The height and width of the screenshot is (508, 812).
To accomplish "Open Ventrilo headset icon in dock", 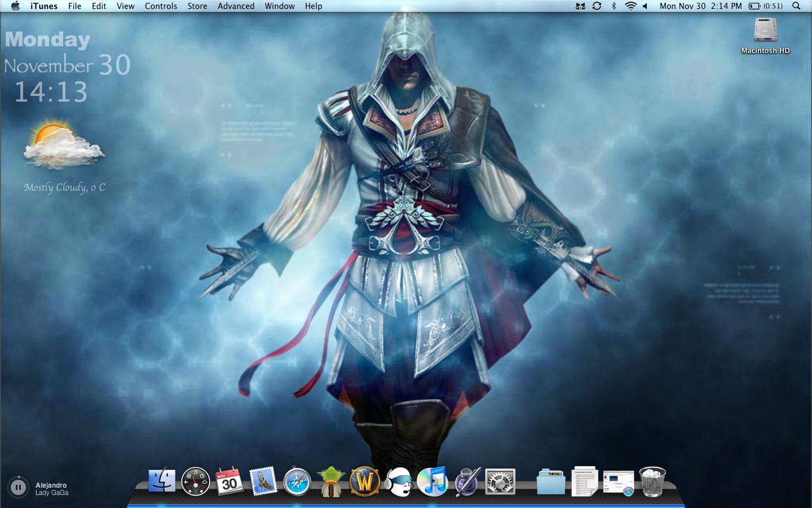I will 399,481.
